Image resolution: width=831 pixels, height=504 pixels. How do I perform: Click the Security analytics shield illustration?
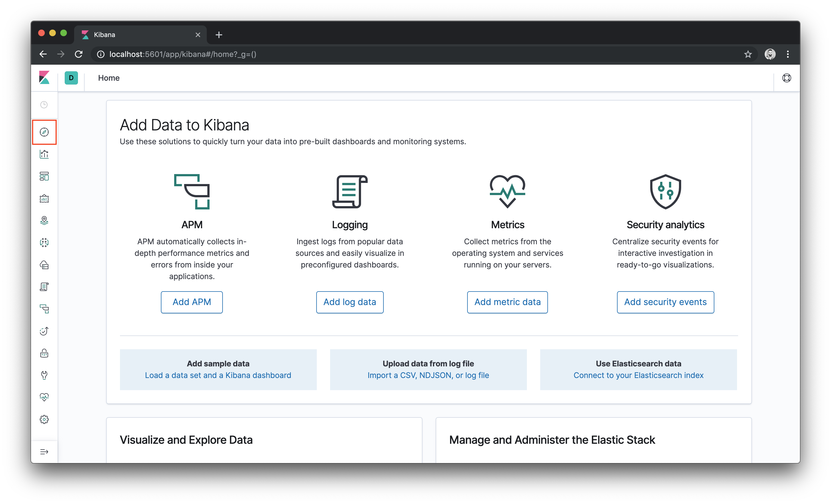pyautogui.click(x=665, y=191)
